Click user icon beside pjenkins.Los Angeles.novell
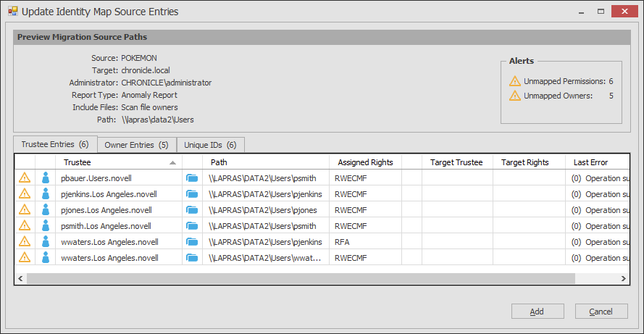Viewport: 644px width, 334px height. 45,193
